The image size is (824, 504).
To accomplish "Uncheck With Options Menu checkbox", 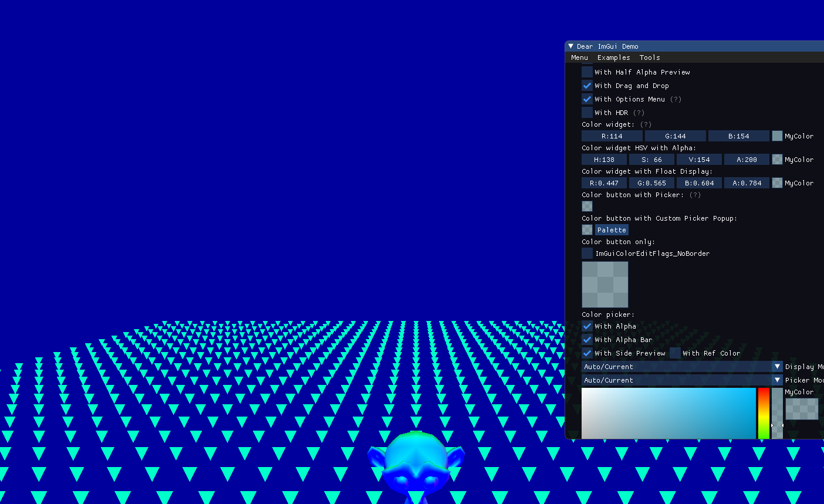I will [587, 99].
